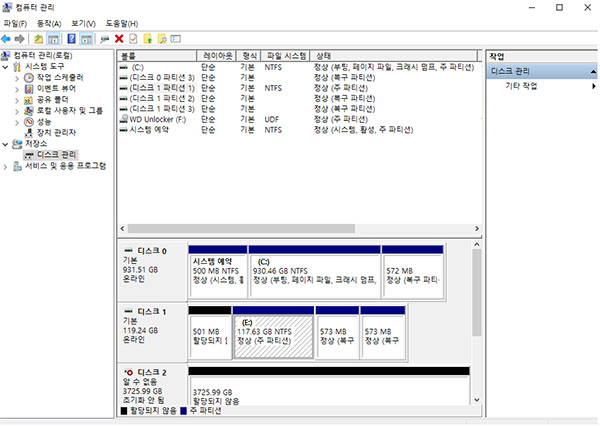
Task: Select the 시스템 예약 500 MB partition block
Action: coord(217,272)
